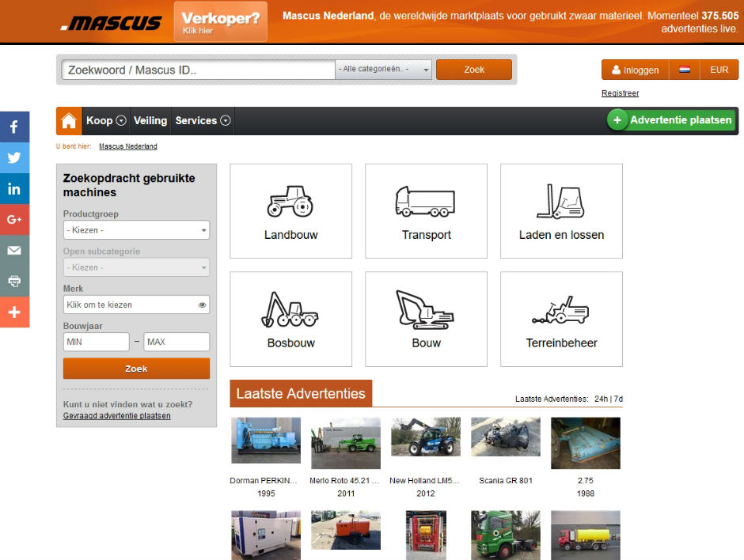Click the Zoekwoord / Mascus ID search field
Image resolution: width=744 pixels, height=560 pixels.
[198, 70]
